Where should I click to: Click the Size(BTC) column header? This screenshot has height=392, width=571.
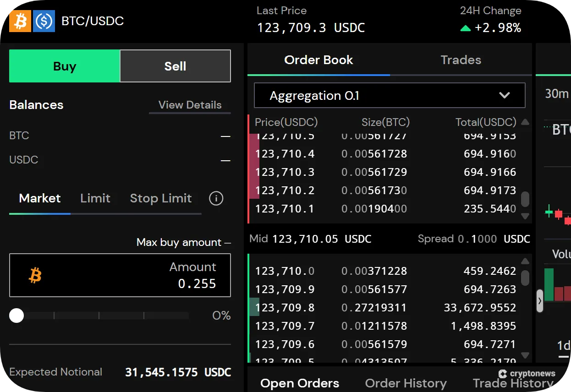click(385, 122)
